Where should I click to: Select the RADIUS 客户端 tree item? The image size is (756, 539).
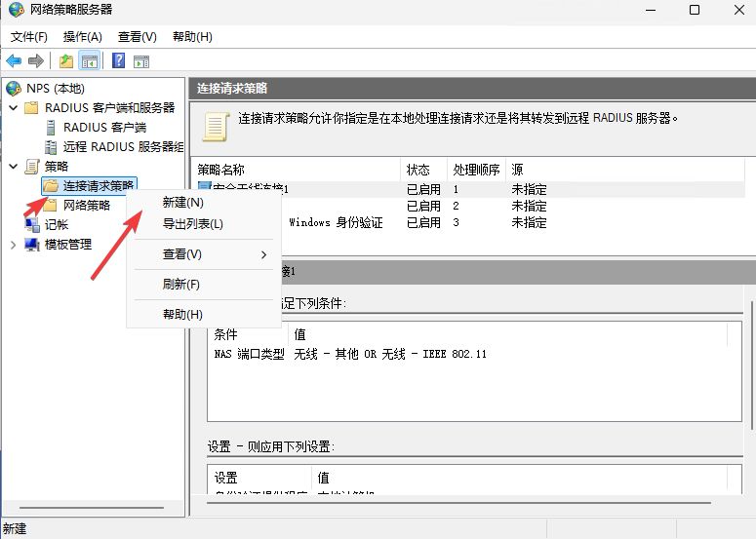(104, 127)
